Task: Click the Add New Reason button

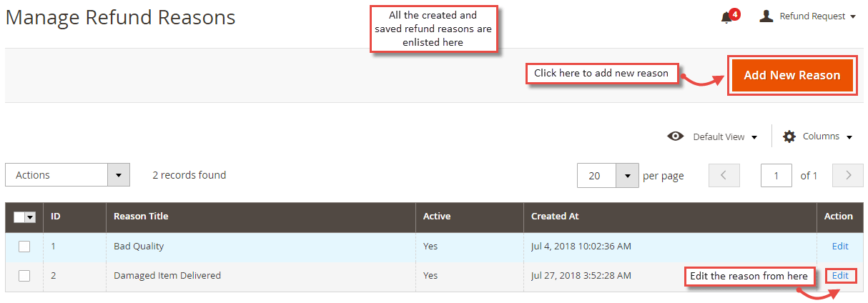Action: click(791, 75)
